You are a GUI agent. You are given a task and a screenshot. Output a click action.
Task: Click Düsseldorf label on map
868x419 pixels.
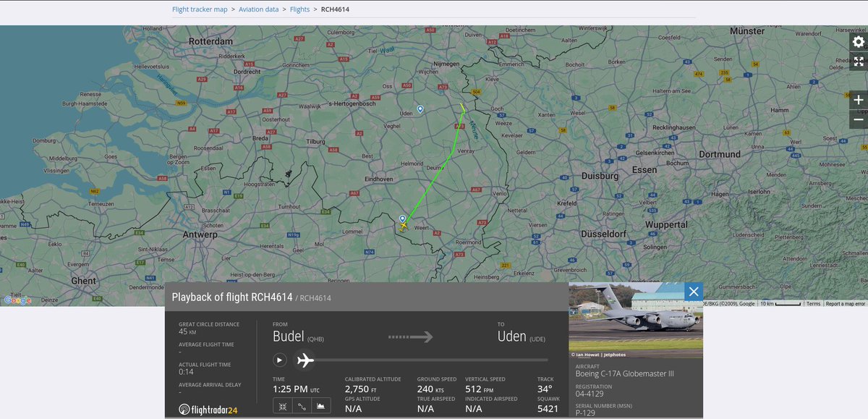click(603, 234)
